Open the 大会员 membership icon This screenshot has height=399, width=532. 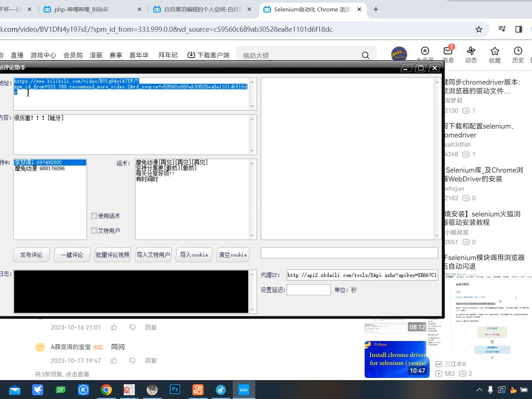coord(425,54)
